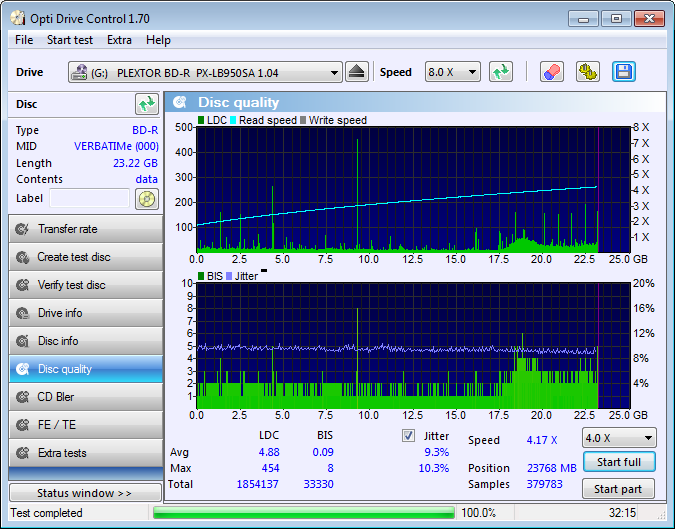Expand the Status window button
The width and height of the screenshot is (675, 529).
(x=85, y=492)
